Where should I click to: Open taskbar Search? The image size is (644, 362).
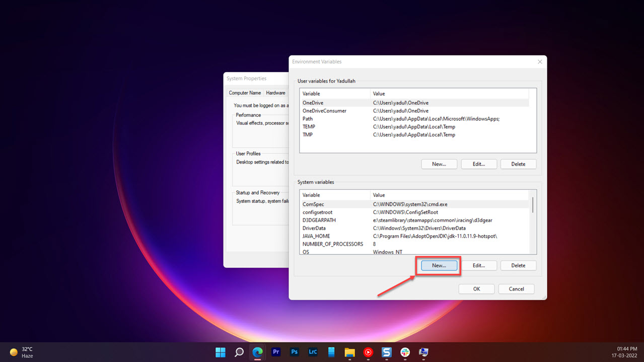click(x=239, y=352)
